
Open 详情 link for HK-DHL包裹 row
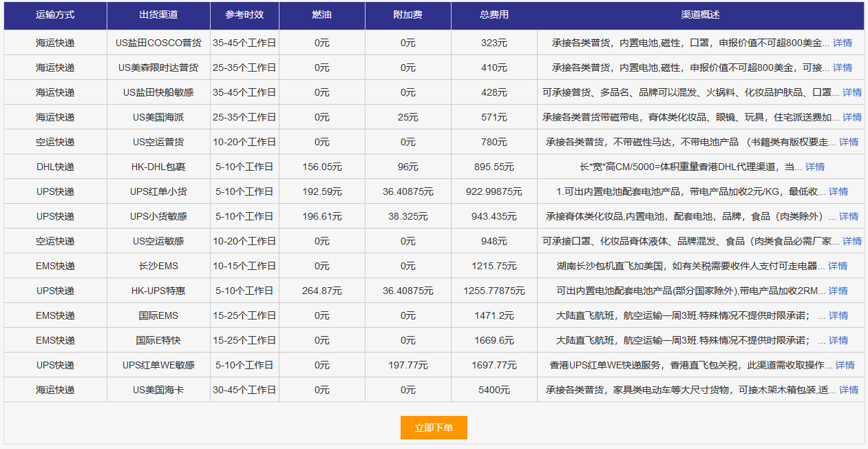tap(815, 167)
